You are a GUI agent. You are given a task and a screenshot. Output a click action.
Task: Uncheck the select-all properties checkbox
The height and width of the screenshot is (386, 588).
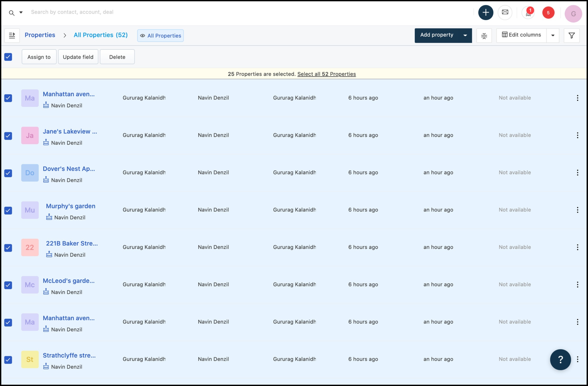(x=8, y=57)
